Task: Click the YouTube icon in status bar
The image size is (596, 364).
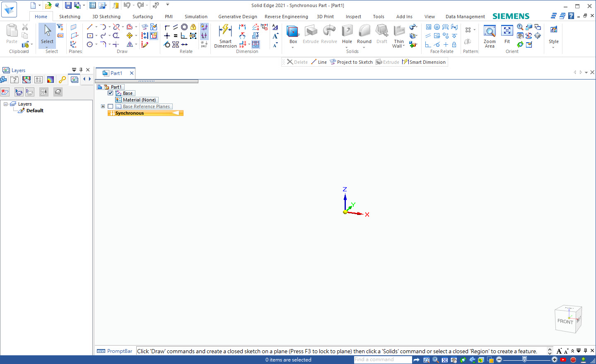Action: tap(563, 360)
